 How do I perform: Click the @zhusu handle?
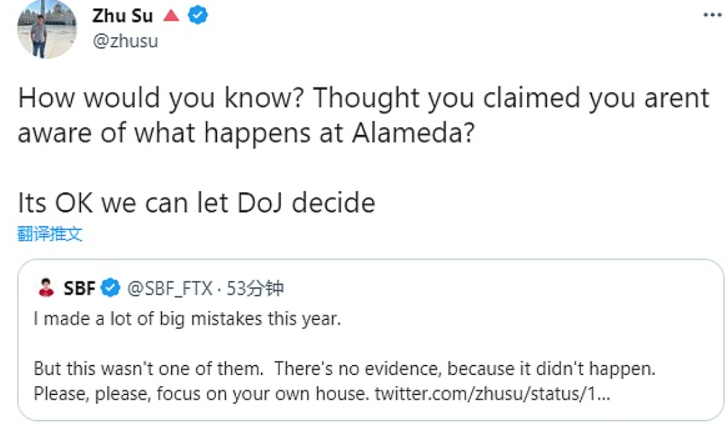[125, 41]
